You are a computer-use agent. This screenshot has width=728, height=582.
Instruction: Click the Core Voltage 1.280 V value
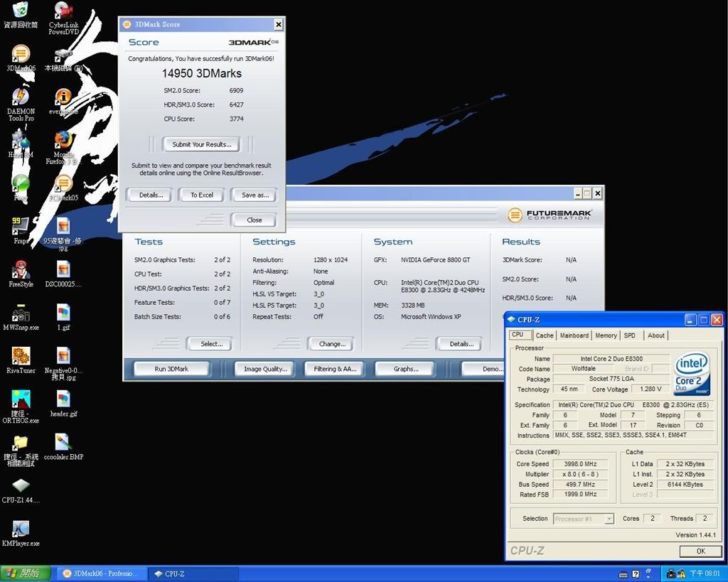651,389
